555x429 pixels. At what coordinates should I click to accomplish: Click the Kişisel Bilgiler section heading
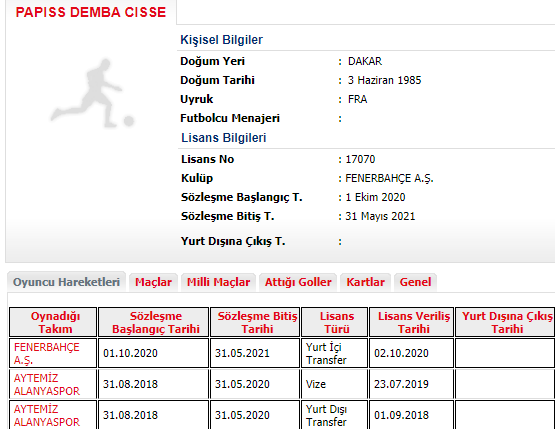(x=222, y=40)
